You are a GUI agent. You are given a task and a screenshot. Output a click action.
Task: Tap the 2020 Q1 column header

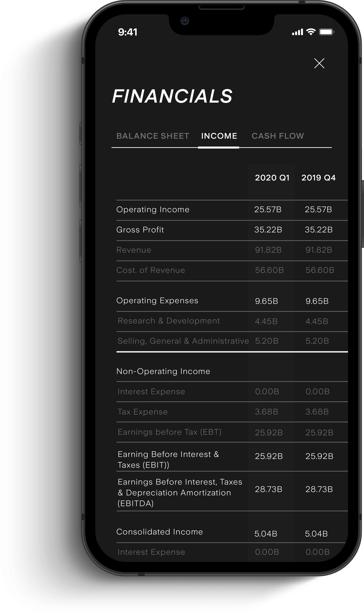pyautogui.click(x=272, y=178)
